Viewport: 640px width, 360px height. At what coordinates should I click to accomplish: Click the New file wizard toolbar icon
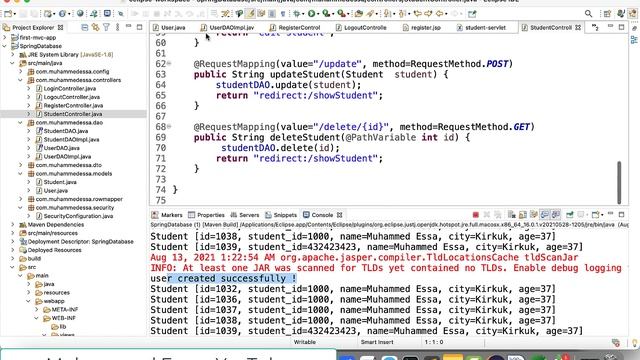tap(8, 14)
